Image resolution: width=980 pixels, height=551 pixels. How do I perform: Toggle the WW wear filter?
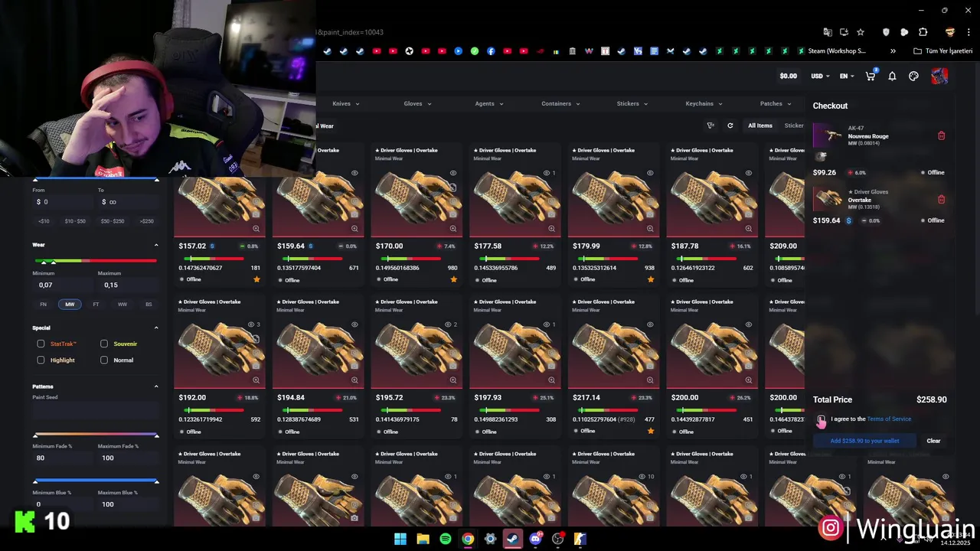click(x=122, y=304)
